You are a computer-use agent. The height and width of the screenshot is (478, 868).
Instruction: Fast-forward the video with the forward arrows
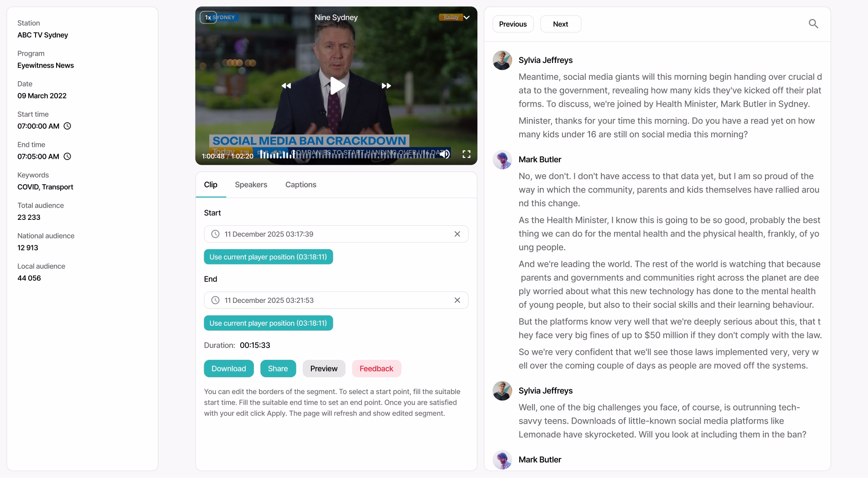tap(386, 86)
